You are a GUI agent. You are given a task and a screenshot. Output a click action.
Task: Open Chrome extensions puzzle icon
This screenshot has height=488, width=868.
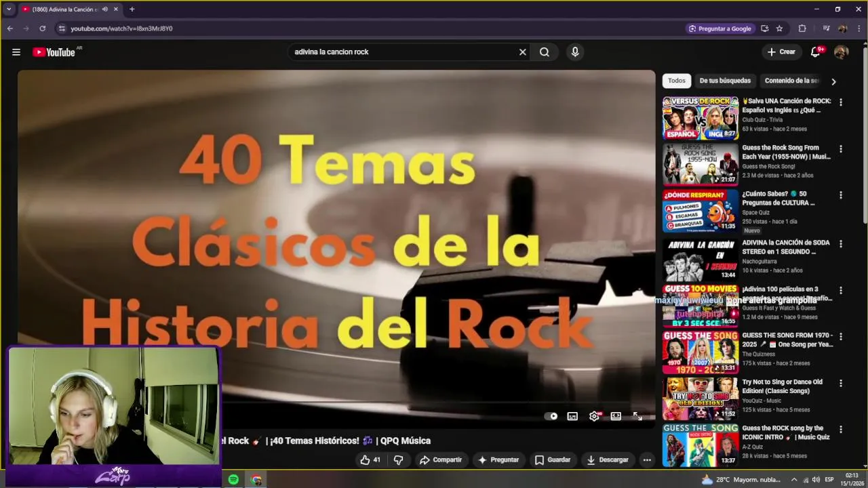[x=802, y=28]
